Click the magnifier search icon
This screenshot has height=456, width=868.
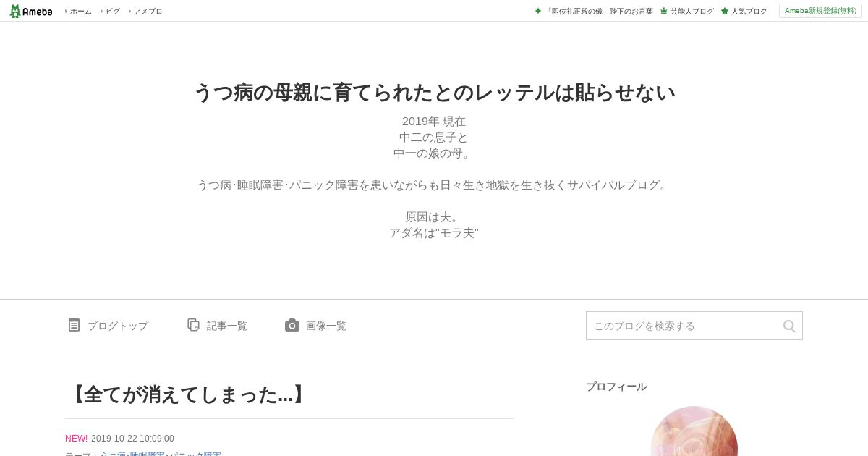point(789,326)
